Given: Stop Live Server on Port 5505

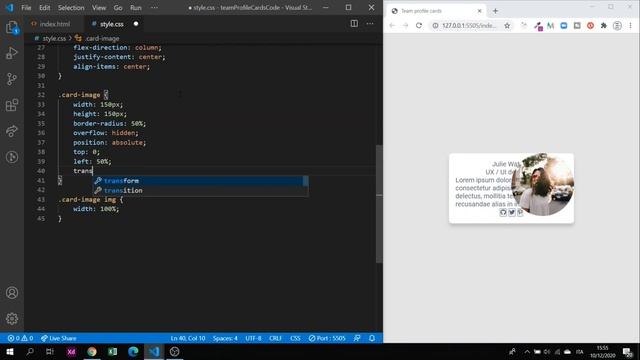Looking at the screenshot, I should click(327, 338).
